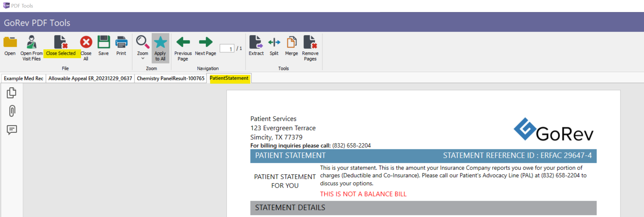
Task: Print the document using the printer icon
Action: click(121, 42)
